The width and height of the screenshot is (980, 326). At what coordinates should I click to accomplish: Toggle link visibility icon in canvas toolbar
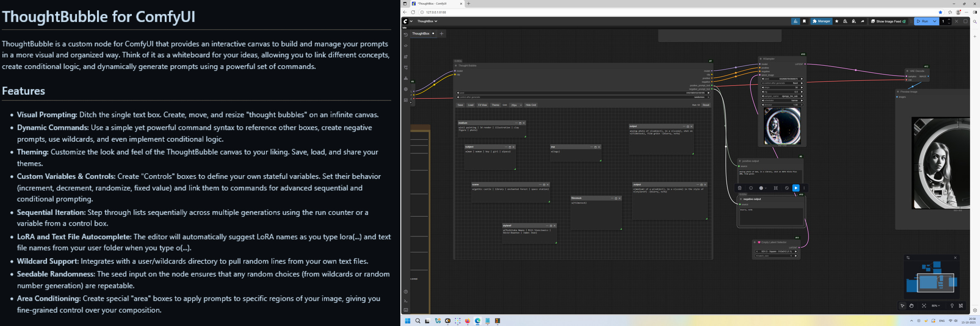coord(961,306)
